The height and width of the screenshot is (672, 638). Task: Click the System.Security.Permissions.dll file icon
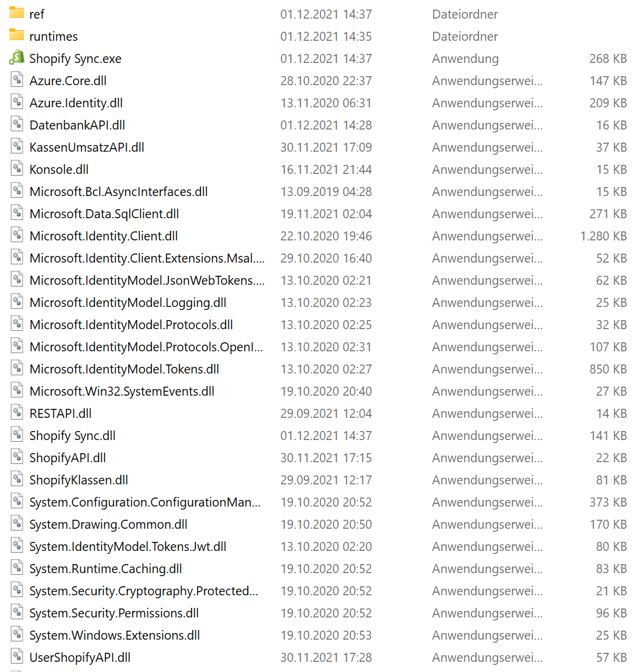(17, 613)
